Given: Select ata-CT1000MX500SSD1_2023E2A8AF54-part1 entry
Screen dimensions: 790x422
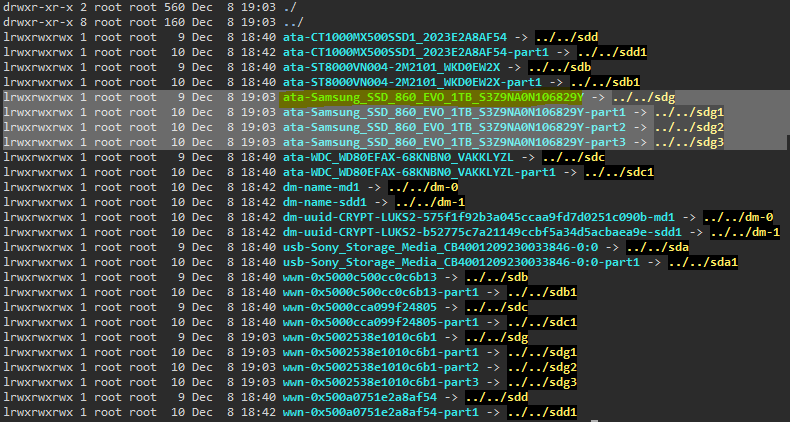Looking at the screenshot, I should tap(416, 52).
